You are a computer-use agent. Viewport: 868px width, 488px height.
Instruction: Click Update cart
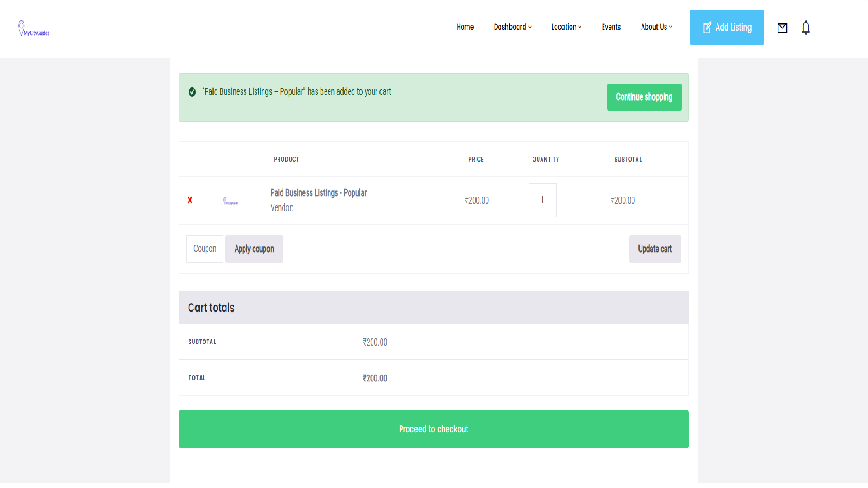coord(655,249)
